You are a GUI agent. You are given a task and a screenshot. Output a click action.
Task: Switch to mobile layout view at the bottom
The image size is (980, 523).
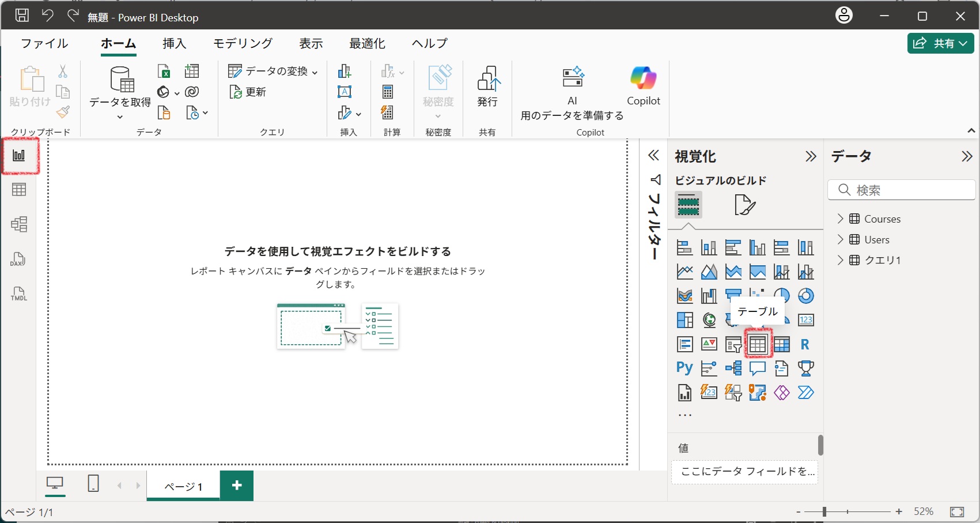click(x=93, y=484)
